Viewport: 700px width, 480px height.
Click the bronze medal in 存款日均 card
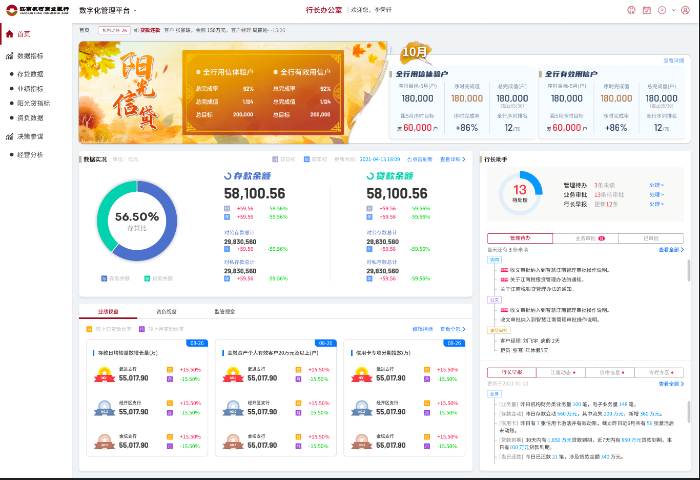click(x=104, y=442)
